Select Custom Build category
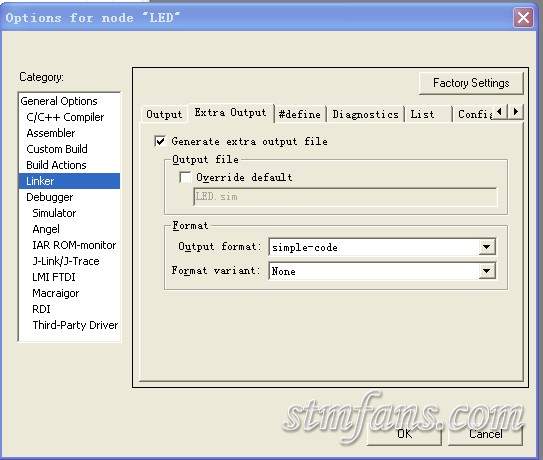This screenshot has height=460, width=543. pos(57,149)
